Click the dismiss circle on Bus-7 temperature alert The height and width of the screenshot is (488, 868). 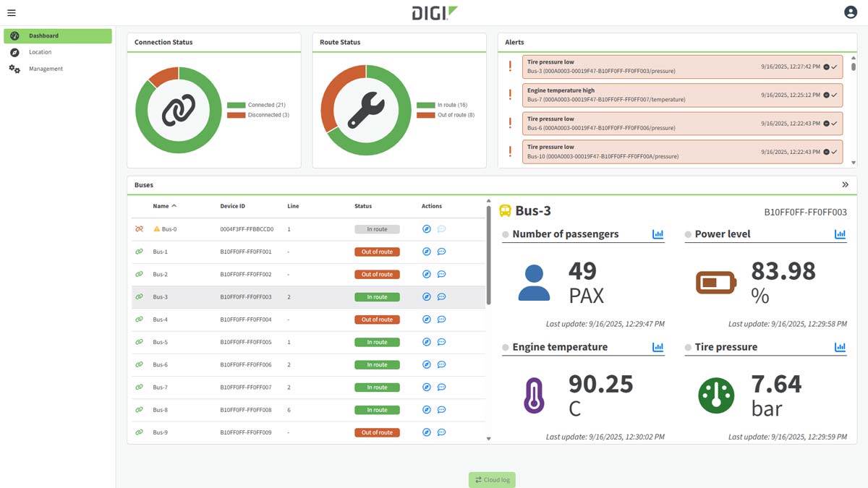click(826, 95)
